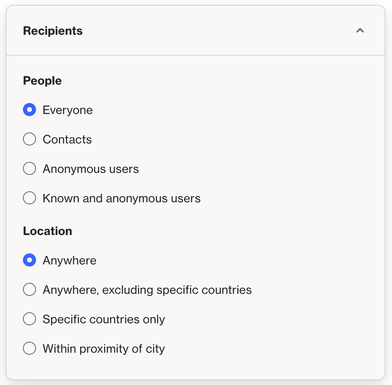392x385 pixels.
Task: Select the Everyone radio button
Action: point(29,110)
